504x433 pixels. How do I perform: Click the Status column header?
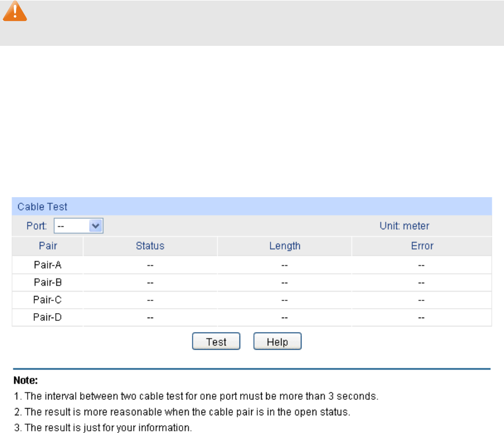[150, 246]
